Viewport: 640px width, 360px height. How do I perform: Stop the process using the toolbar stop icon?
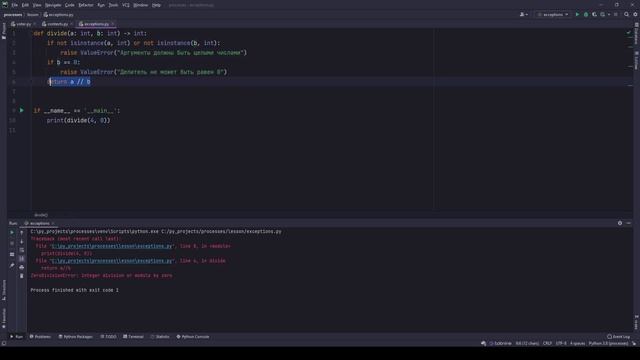tap(616, 15)
